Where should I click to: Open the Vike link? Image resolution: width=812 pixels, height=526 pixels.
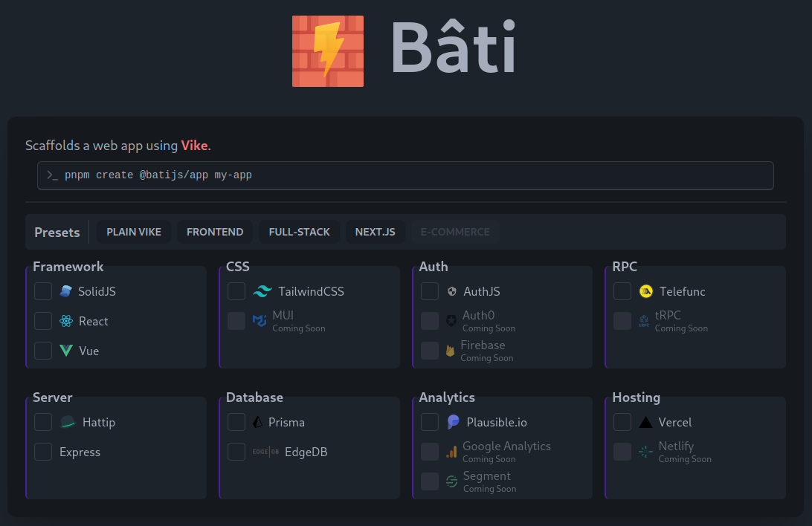(194, 146)
